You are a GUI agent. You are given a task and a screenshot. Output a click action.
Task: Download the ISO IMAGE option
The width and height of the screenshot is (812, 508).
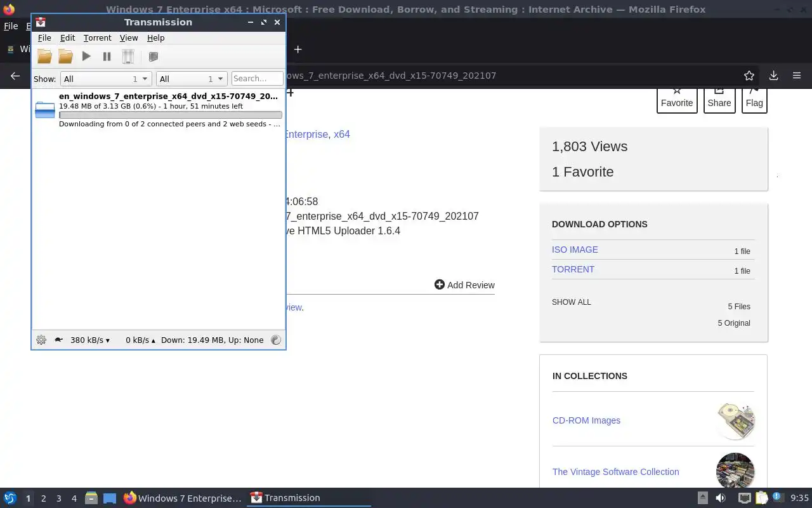(575, 250)
